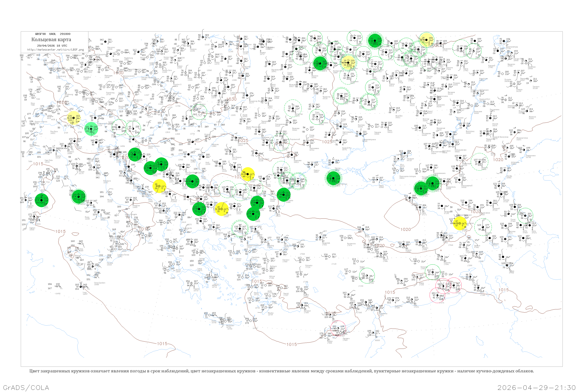Click the Luxembourg 6590 station label

pos(61,77)
